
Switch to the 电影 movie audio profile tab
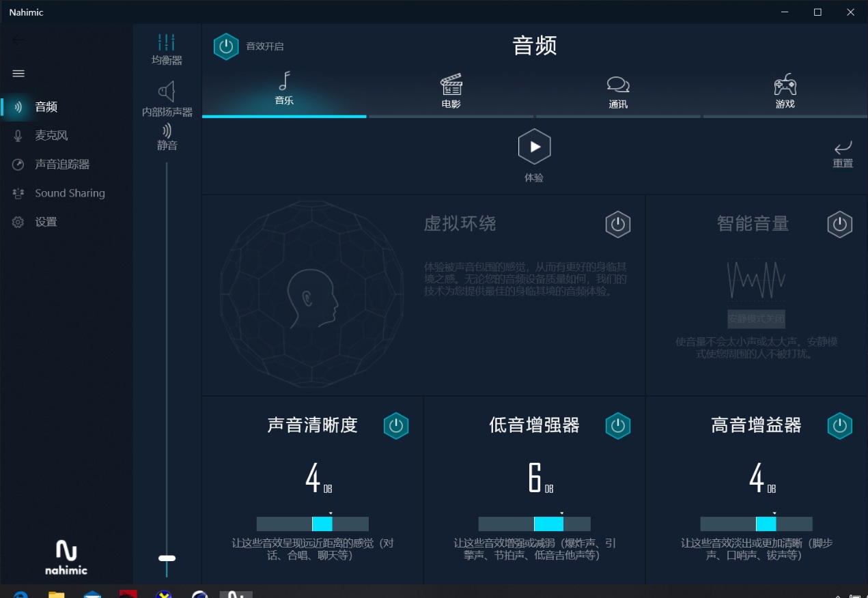(451, 92)
